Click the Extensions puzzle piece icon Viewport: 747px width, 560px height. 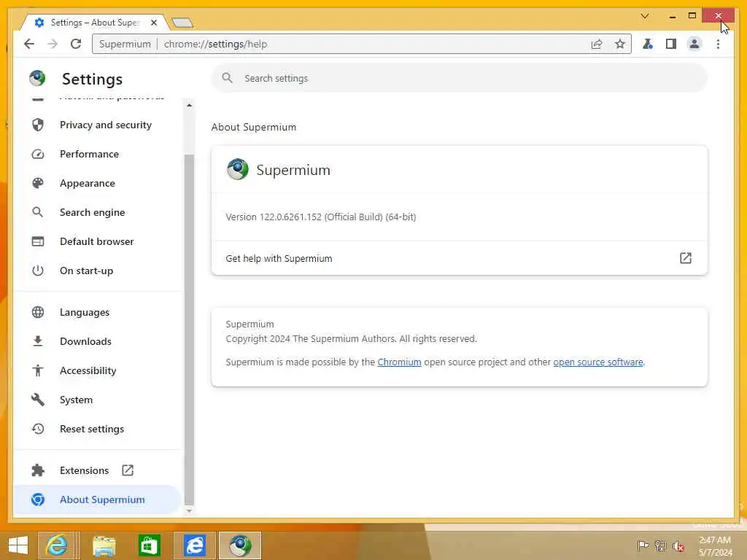38,470
